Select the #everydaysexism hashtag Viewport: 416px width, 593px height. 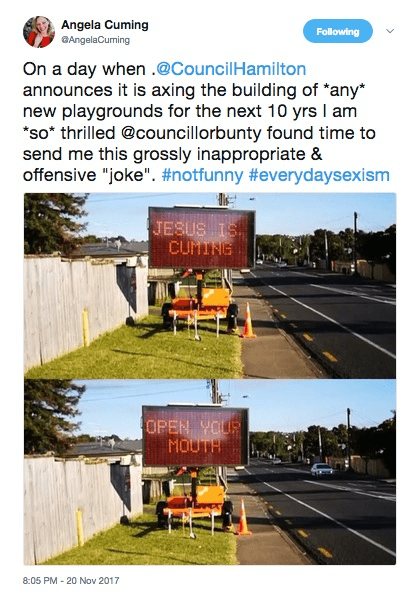[x=319, y=175]
